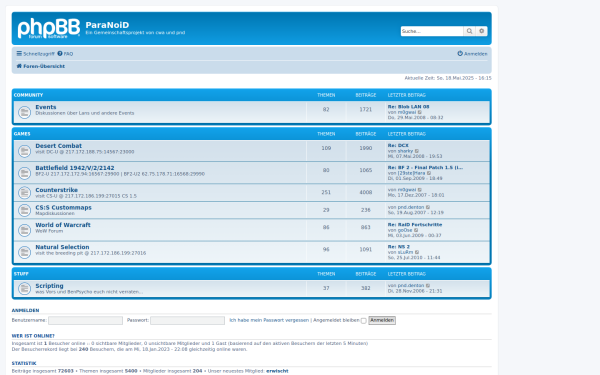Image resolution: width=600 pixels, height=375 pixels.
Task: View latest post icon in Scripting row
Action: point(428,286)
